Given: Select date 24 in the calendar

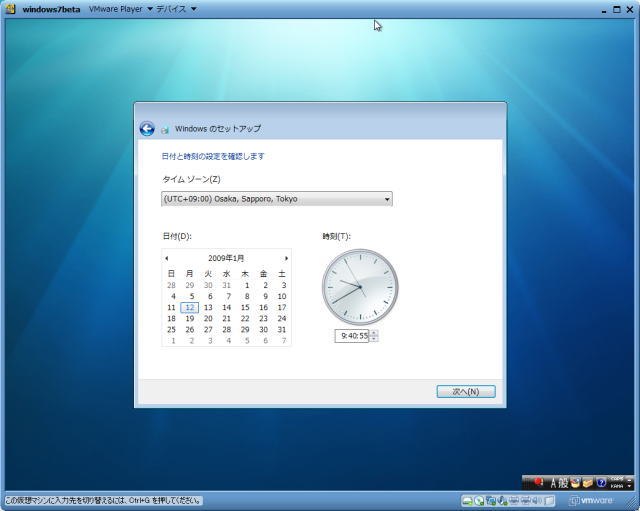Looking at the screenshot, I should 282,318.
